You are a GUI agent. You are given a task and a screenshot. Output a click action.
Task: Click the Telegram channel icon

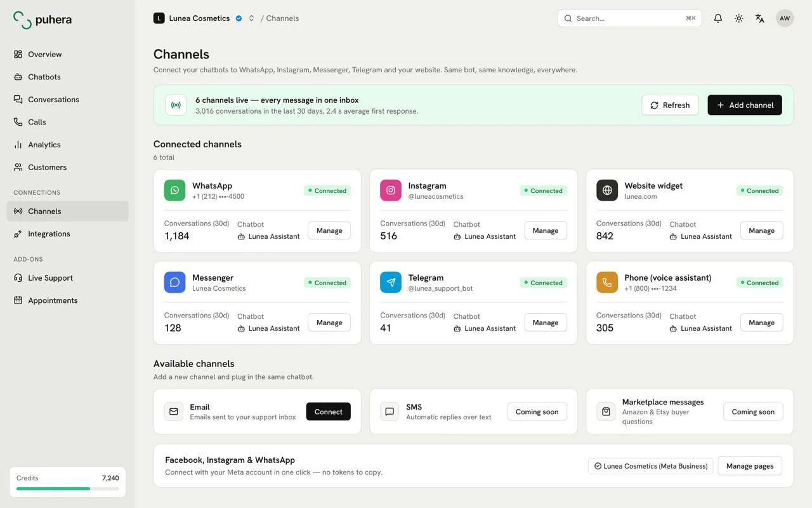tap(391, 283)
